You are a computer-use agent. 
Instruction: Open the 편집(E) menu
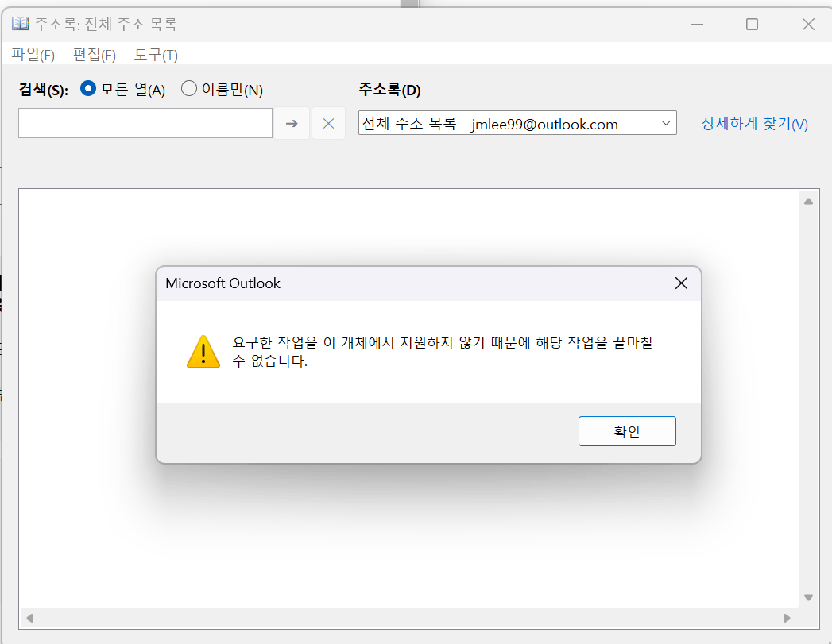pos(95,55)
